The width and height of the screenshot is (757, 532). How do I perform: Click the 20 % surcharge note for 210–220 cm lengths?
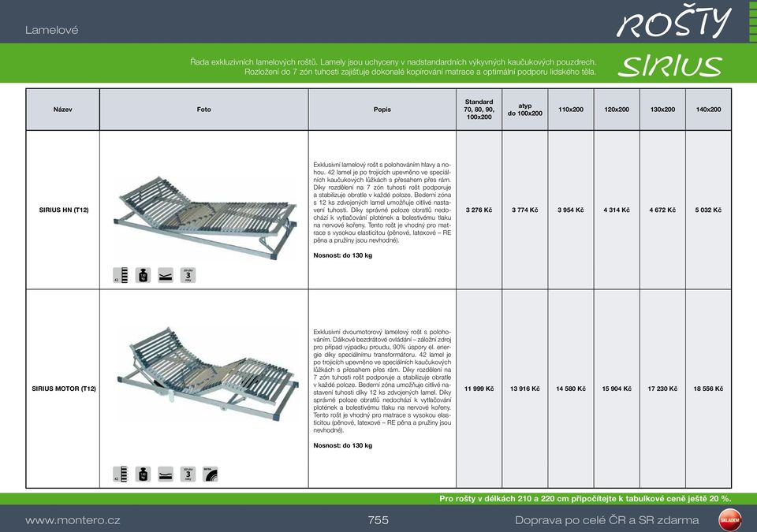585,499
